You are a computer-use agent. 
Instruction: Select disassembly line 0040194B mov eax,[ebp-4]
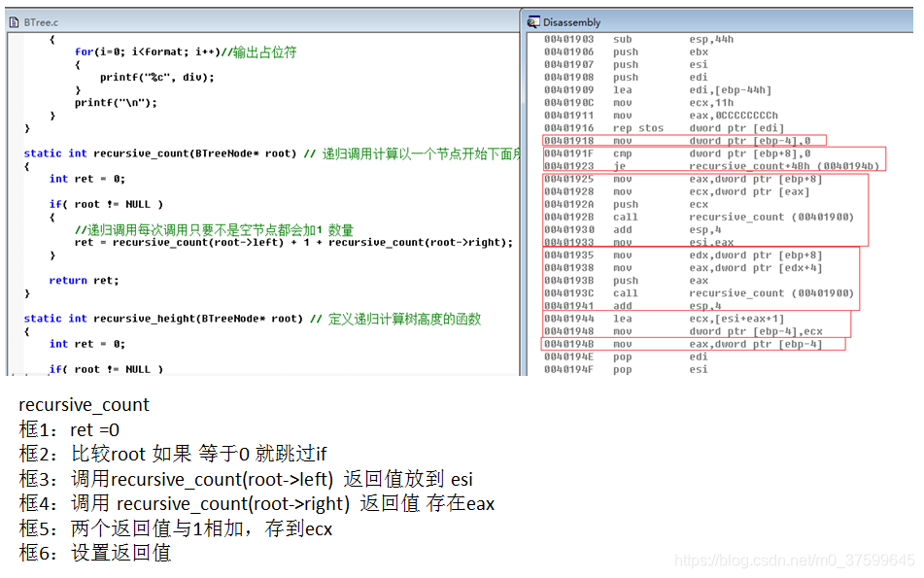pos(683,344)
